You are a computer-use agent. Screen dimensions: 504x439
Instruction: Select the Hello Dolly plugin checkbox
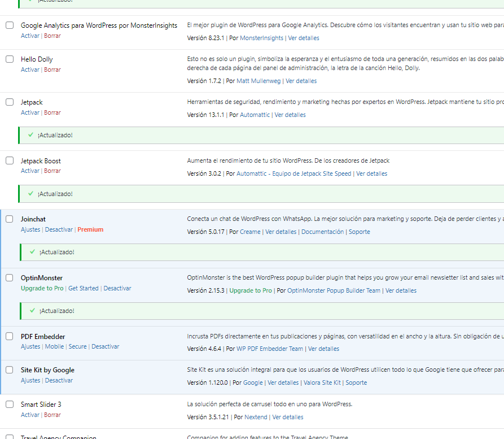pos(10,59)
